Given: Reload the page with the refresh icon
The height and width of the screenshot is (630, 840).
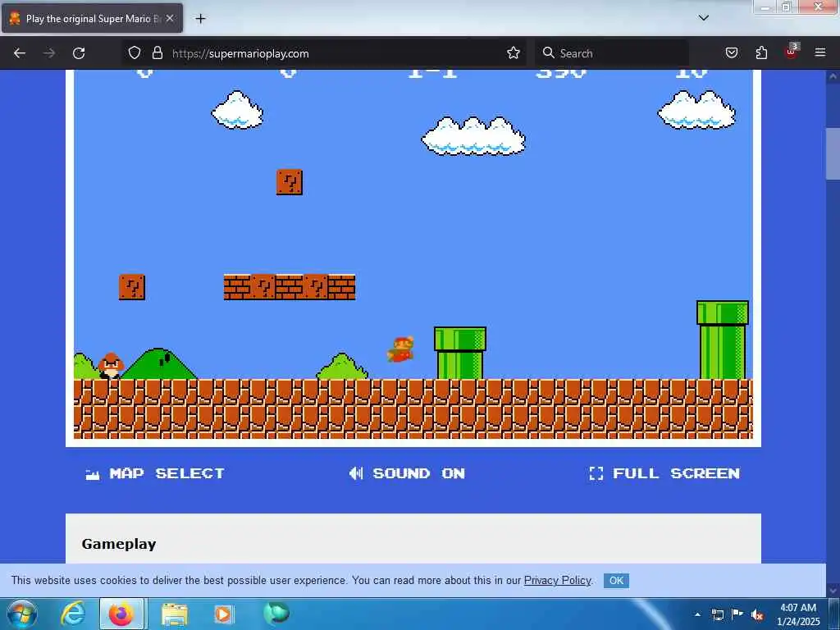Looking at the screenshot, I should pyautogui.click(x=79, y=53).
